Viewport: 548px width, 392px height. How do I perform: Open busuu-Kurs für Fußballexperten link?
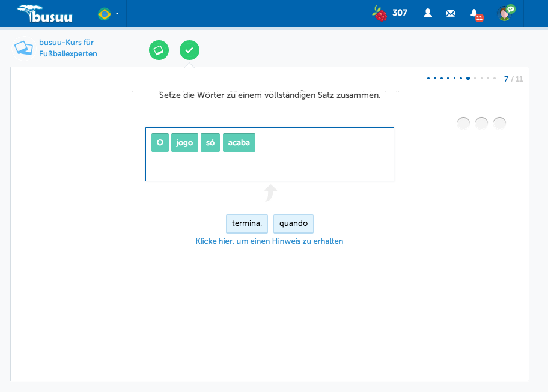[x=68, y=48]
